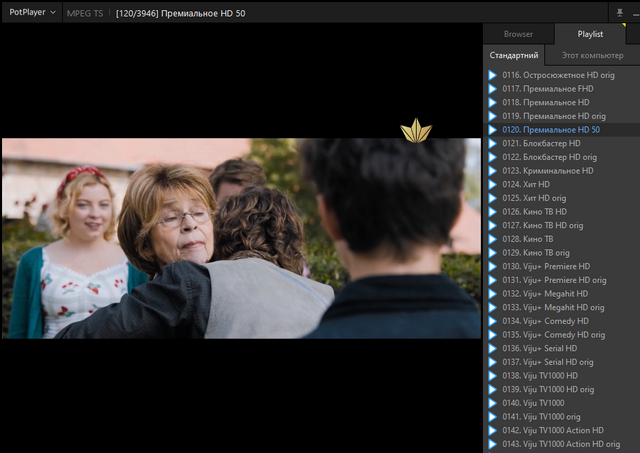Click play icon beside 0117. Премиальное FHD

click(493, 89)
